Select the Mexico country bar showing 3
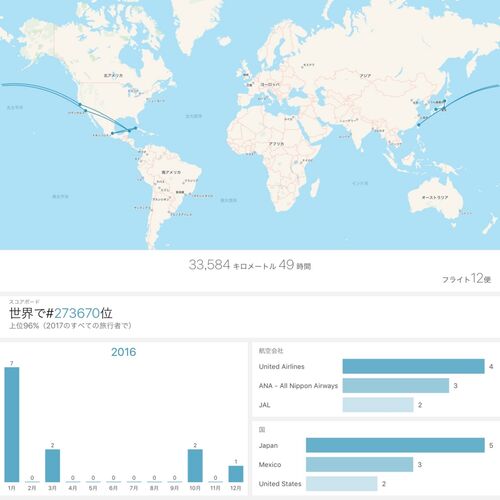Viewport: 500px width, 500px height. (360, 464)
